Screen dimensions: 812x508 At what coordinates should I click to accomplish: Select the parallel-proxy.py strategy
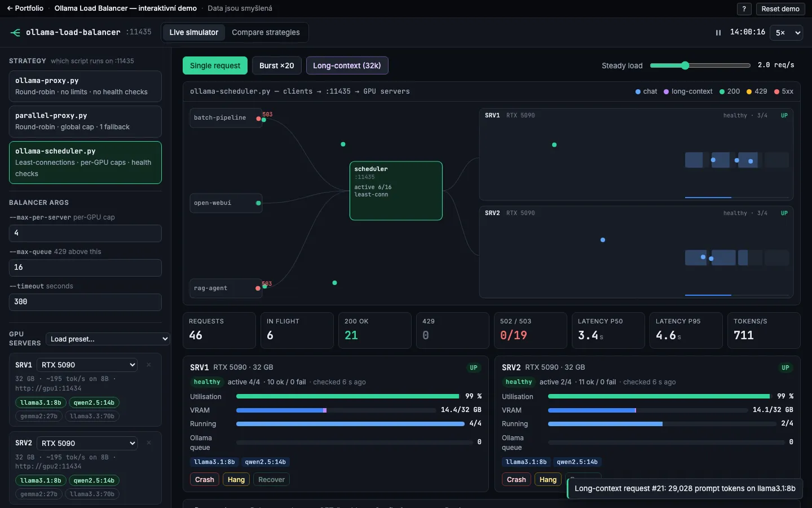coord(85,121)
